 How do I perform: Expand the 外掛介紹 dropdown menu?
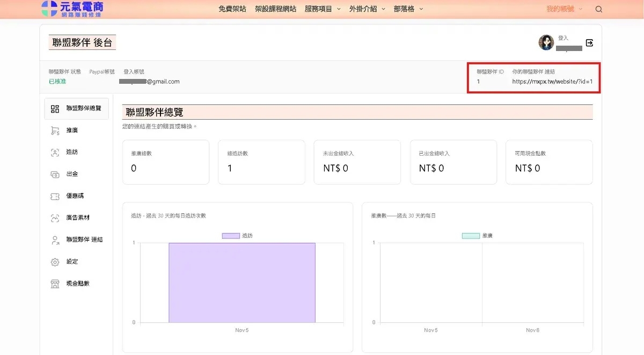tap(367, 9)
